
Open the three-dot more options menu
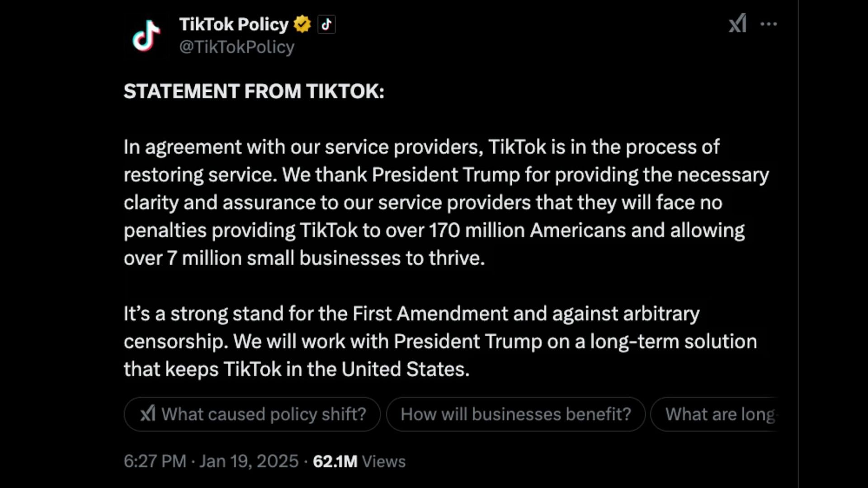click(769, 24)
